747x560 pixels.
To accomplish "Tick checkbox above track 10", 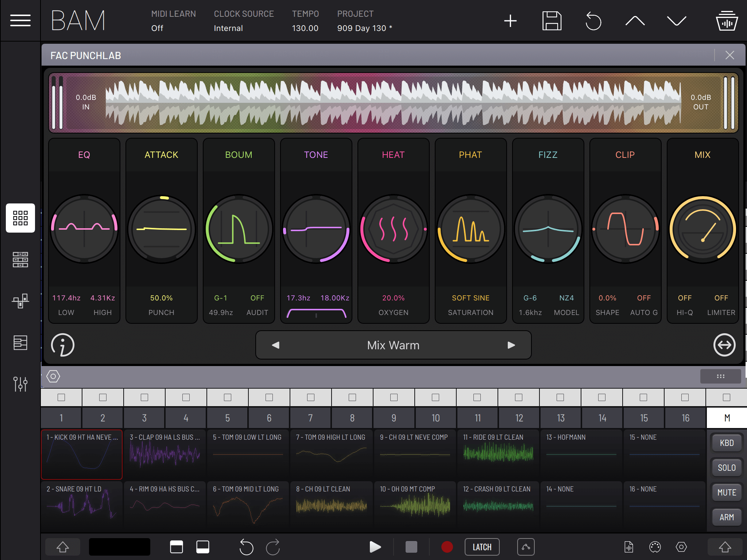I will click(436, 397).
